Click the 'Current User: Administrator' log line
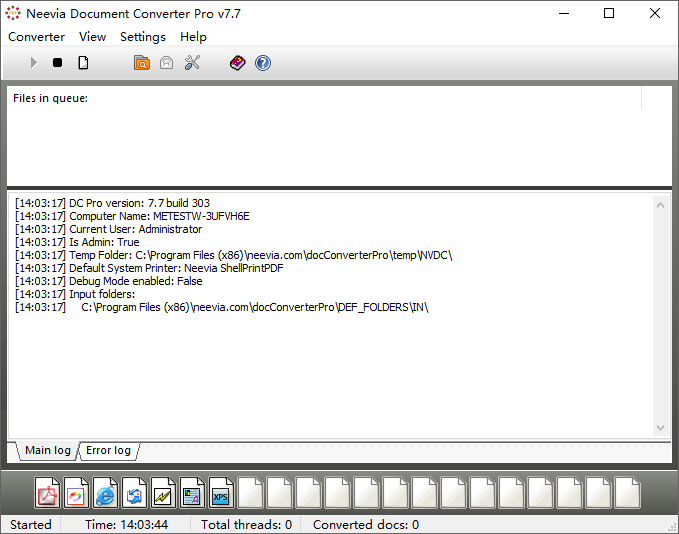The image size is (679, 534). tap(108, 229)
